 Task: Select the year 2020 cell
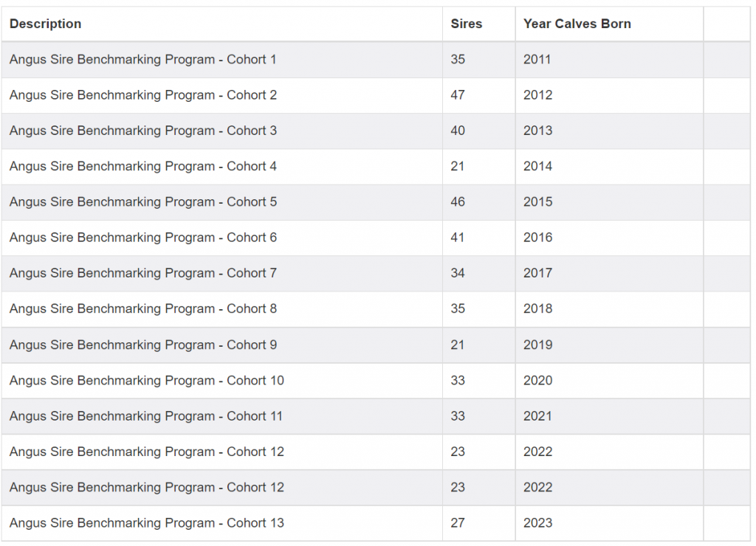click(537, 381)
